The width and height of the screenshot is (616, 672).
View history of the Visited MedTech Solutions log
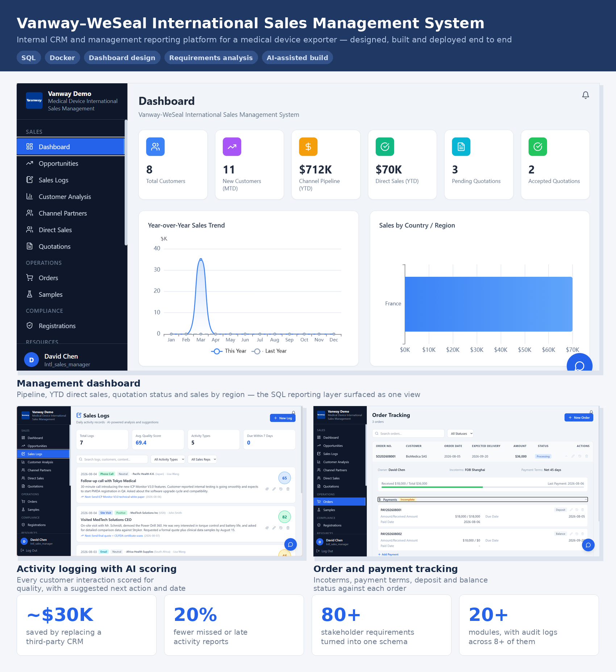pyautogui.click(x=281, y=528)
